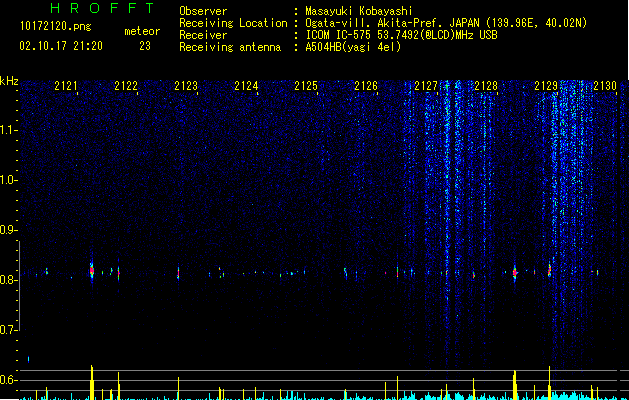629x400 pixels.
Task: Click the bright meteor echo between 2128 and 2129
Action: click(515, 273)
